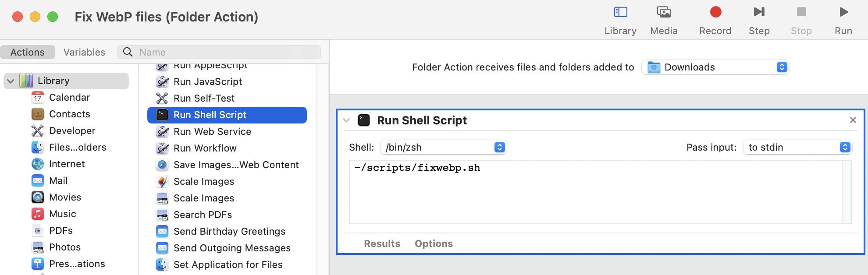This screenshot has width=868, height=275.
Task: Open the Pass input dropdown
Action: [x=797, y=148]
